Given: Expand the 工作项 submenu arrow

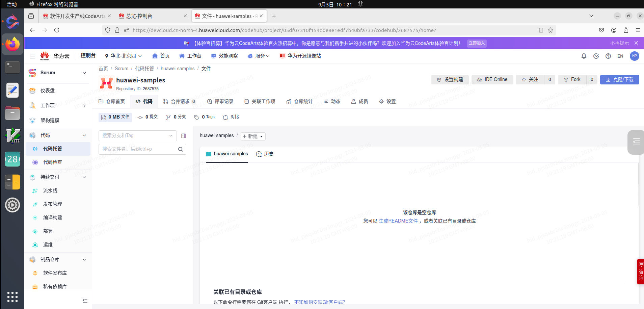Looking at the screenshot, I should tap(84, 106).
